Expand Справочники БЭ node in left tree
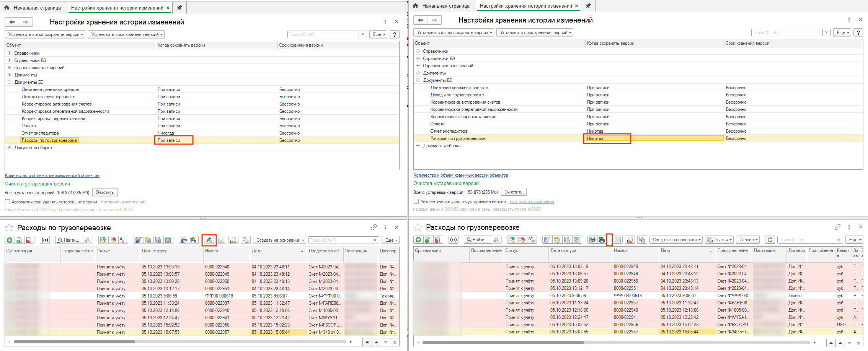 point(9,60)
